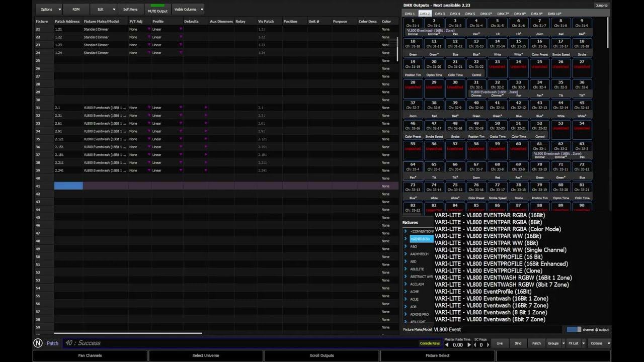Open Defaults dropdown arrow for fixture 31

click(206, 108)
